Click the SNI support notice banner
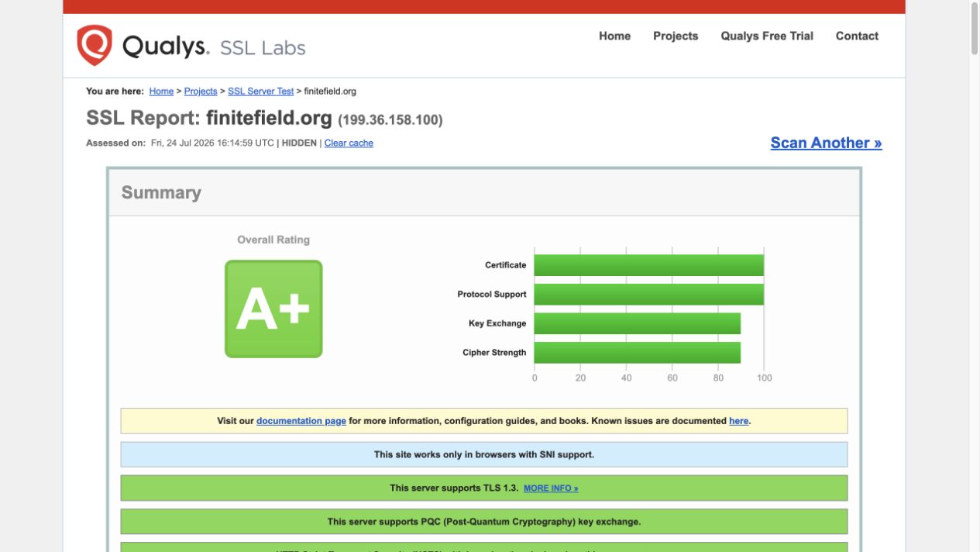Screen dimensions: 980x552 (x=484, y=454)
